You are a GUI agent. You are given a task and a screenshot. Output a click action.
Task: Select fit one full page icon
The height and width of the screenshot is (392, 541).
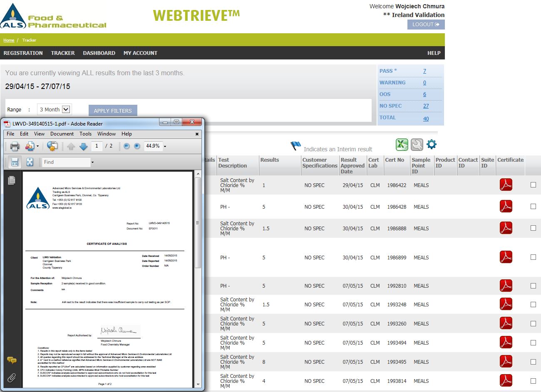30,162
